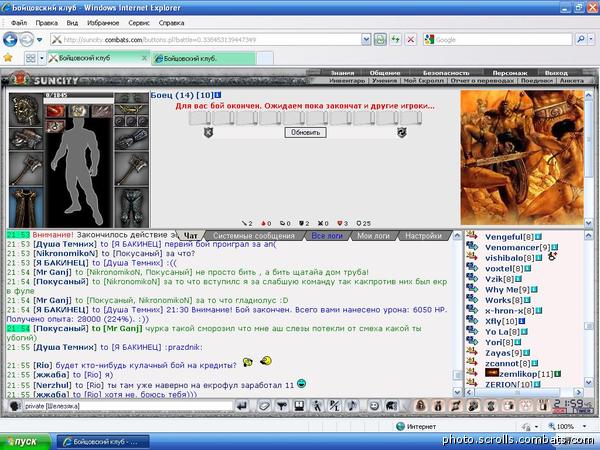The width and height of the screenshot is (600, 450).
Task: Click the Общение header link
Action: [385, 73]
